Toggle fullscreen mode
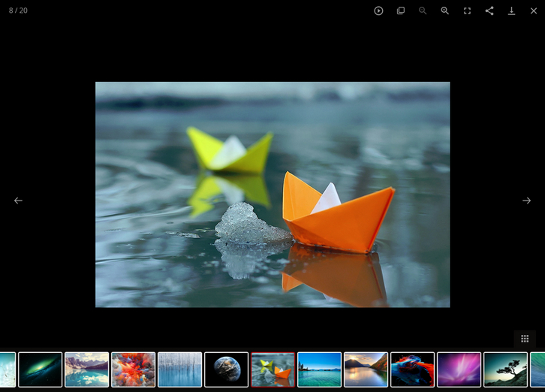This screenshot has width=545, height=392. click(467, 11)
